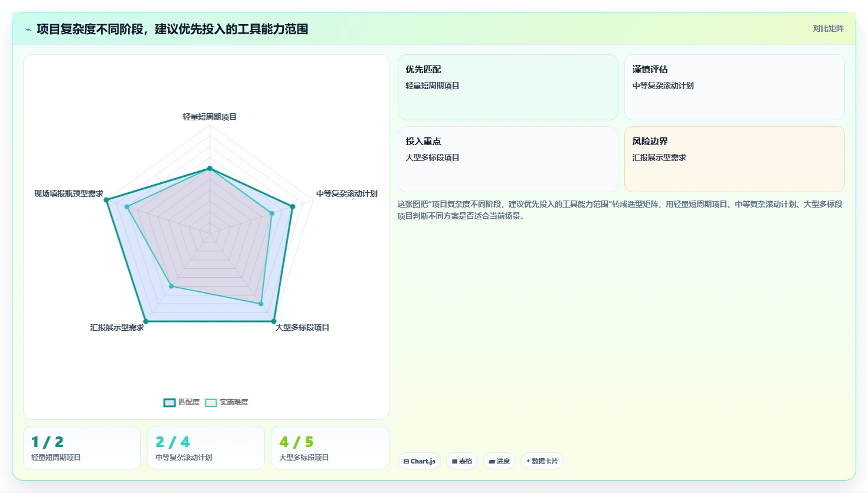868x493 pixels.
Task: Toggle the 实施难度 legend item
Action: pyautogui.click(x=227, y=402)
